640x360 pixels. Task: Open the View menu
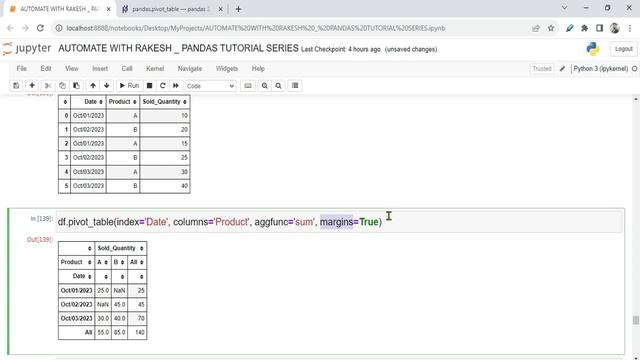71,69
